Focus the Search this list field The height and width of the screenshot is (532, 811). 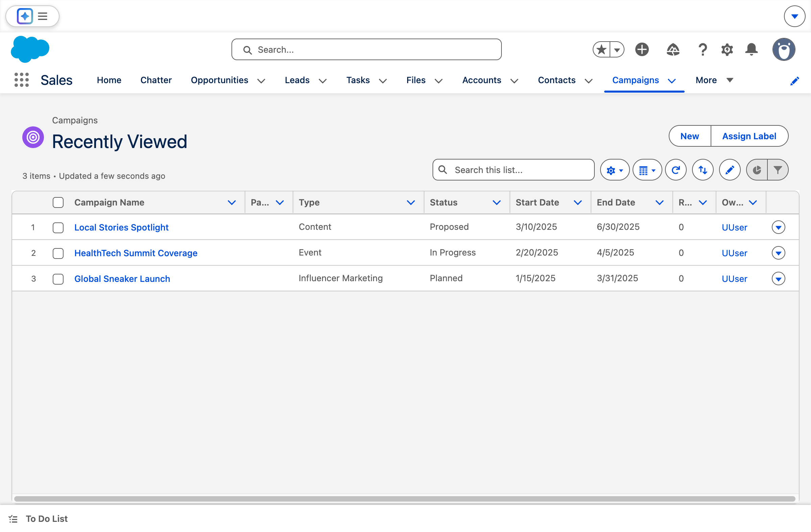coord(514,170)
